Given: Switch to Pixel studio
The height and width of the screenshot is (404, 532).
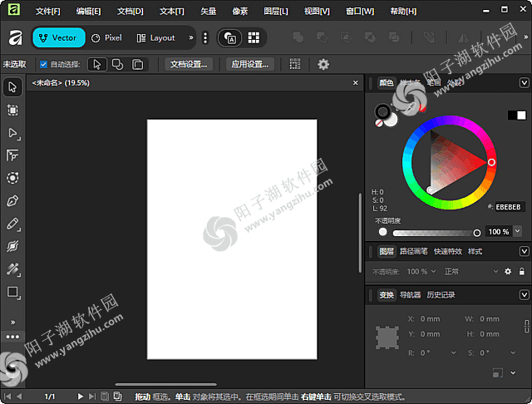Looking at the screenshot, I should point(106,37).
